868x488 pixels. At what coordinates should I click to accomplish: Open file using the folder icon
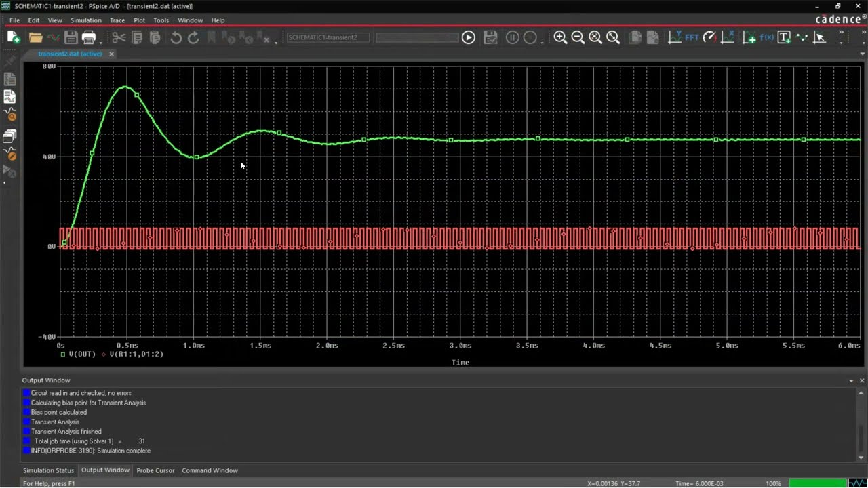pyautogui.click(x=35, y=37)
